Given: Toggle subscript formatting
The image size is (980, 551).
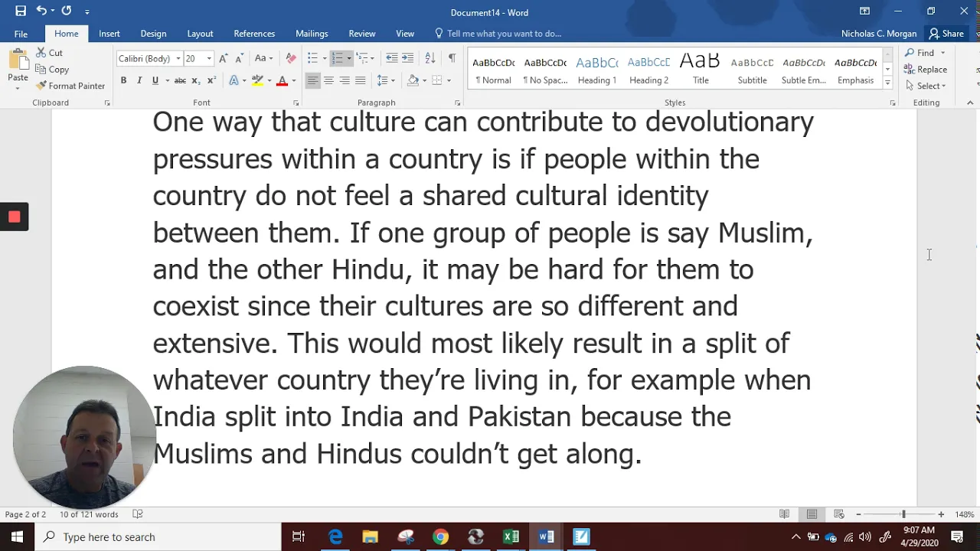Looking at the screenshot, I should pos(196,80).
